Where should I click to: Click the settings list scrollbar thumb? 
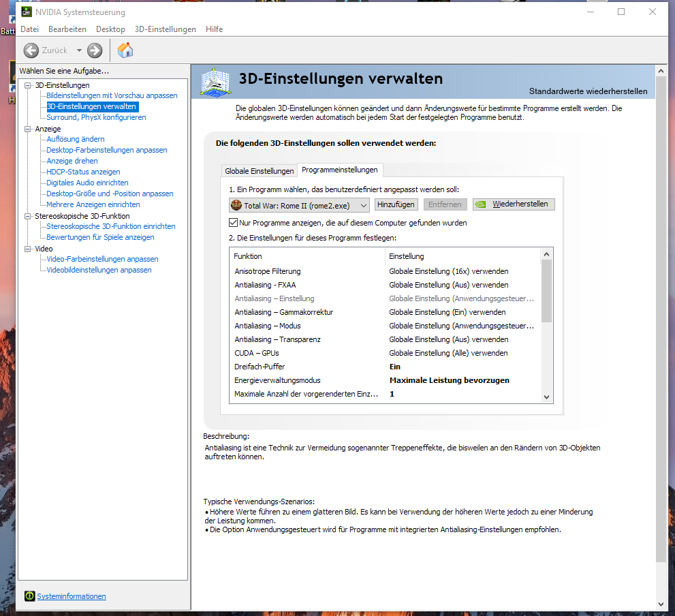coord(546,291)
